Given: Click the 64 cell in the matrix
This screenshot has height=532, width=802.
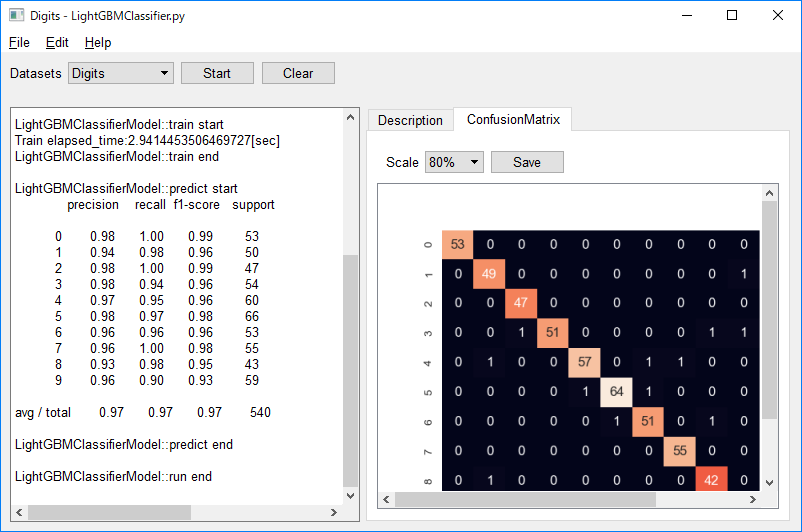Looking at the screenshot, I should (616, 392).
